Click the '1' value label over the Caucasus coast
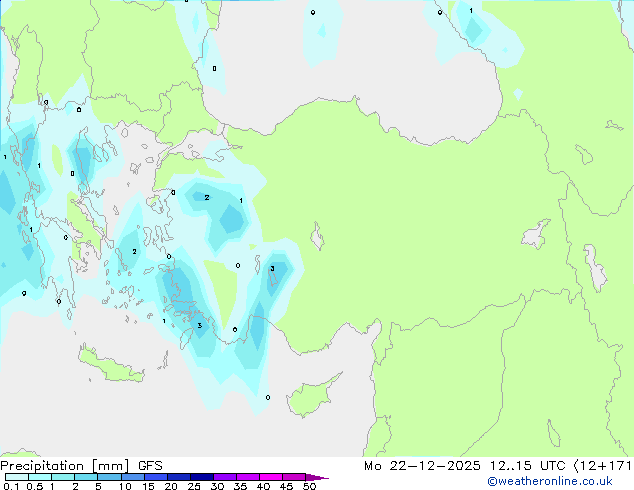This screenshot has width=634, height=490. click(471, 11)
